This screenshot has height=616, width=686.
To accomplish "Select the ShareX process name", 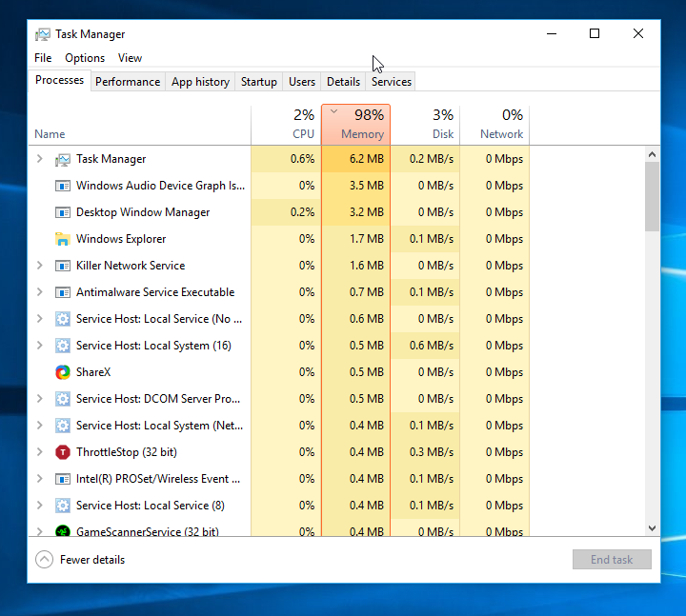I will [93, 372].
